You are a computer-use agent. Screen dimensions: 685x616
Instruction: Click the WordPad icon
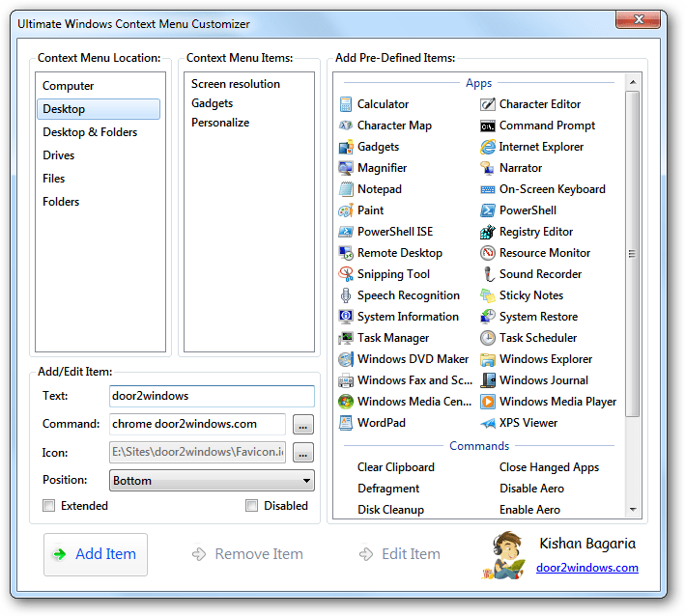tap(346, 423)
